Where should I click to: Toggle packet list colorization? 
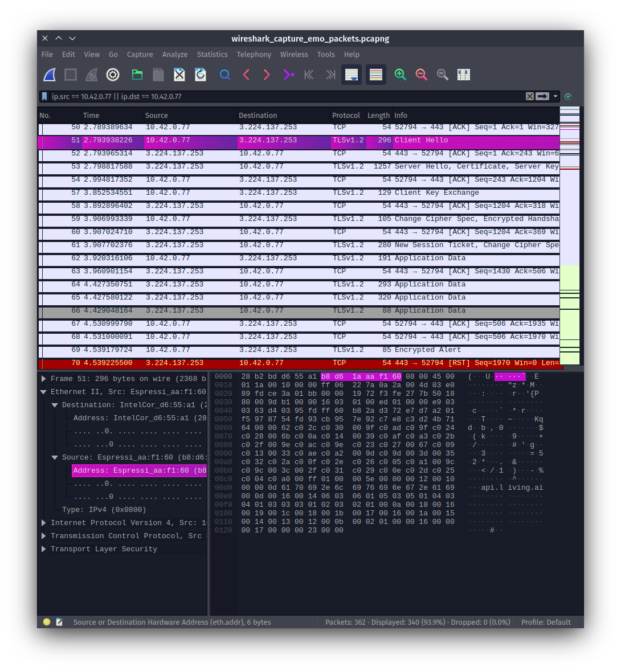[375, 75]
